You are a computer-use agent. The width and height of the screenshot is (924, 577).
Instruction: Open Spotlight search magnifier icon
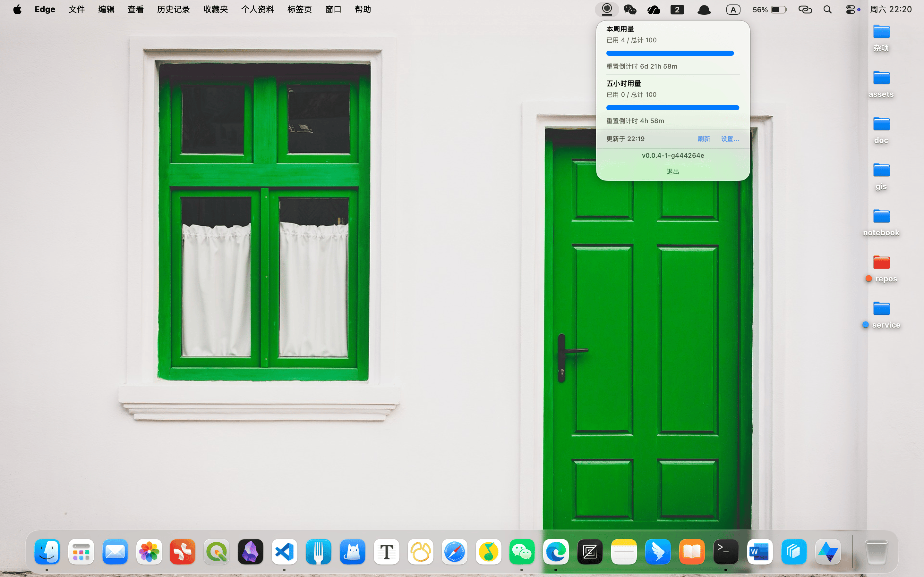(x=827, y=10)
